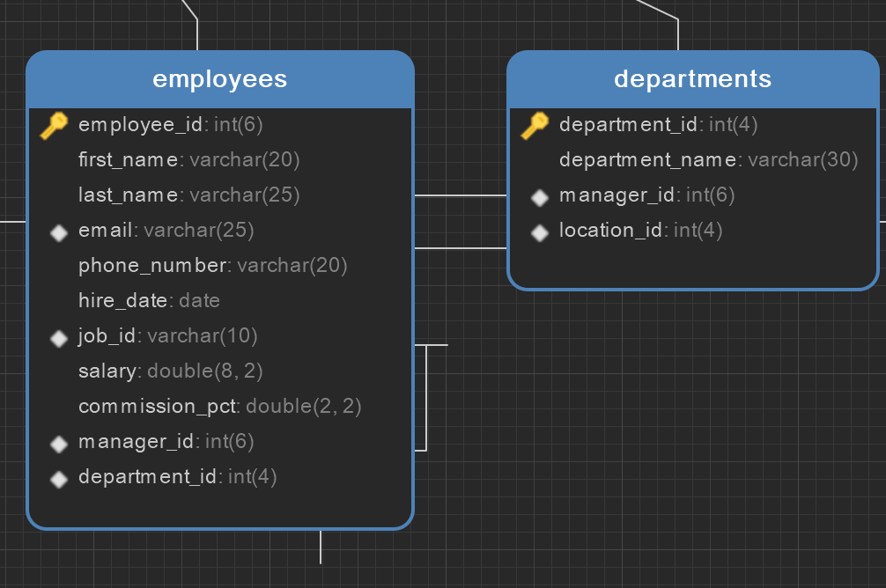This screenshot has height=588, width=886.
Task: Select the commission_pct column row
Action: (219, 407)
